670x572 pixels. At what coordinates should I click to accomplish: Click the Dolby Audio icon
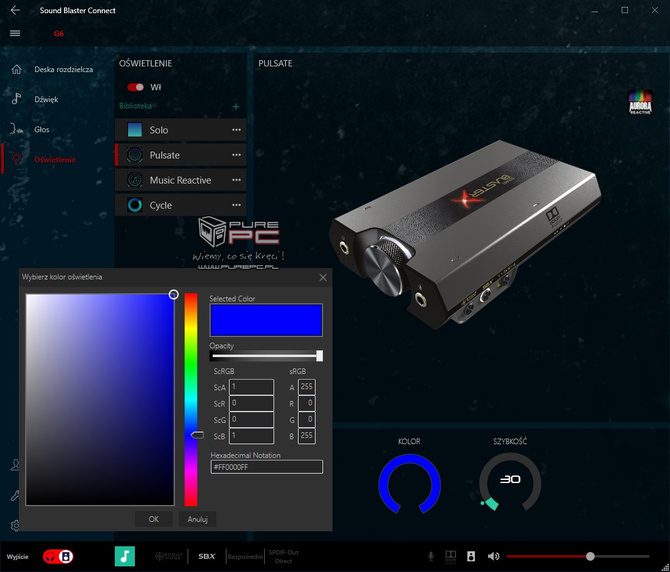[451, 556]
